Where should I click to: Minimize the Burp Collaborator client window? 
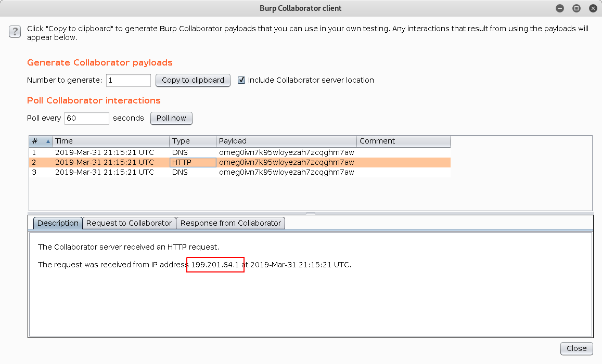[560, 8]
